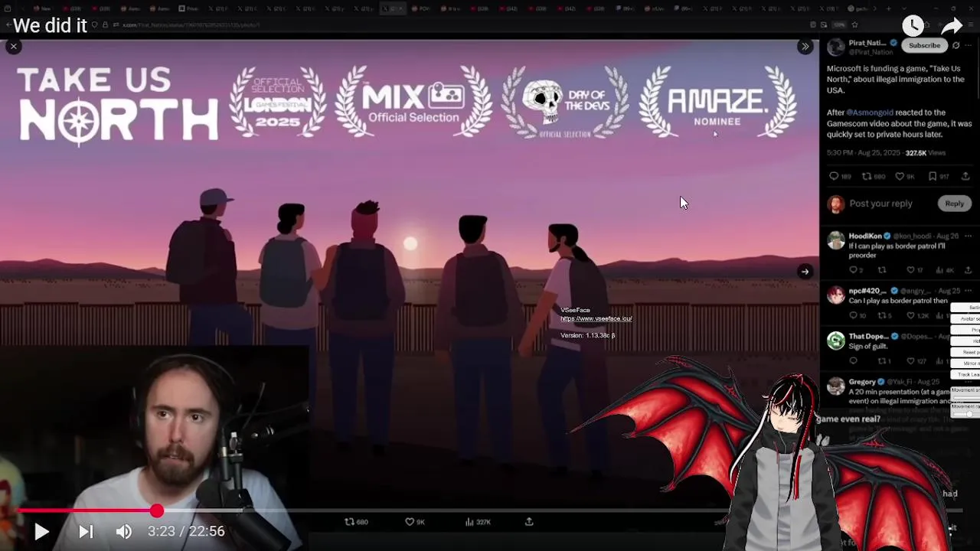
Task: Open Gregory's profile name
Action: [x=862, y=382]
